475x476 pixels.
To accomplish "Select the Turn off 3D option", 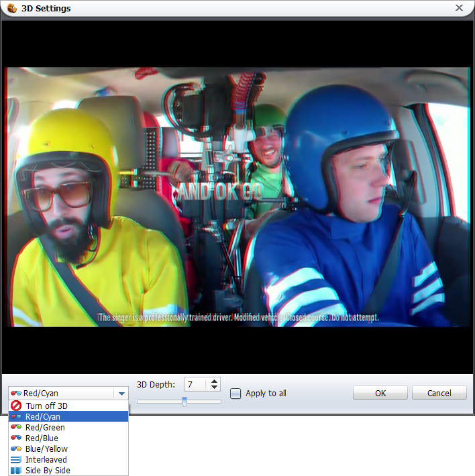I will [68, 406].
